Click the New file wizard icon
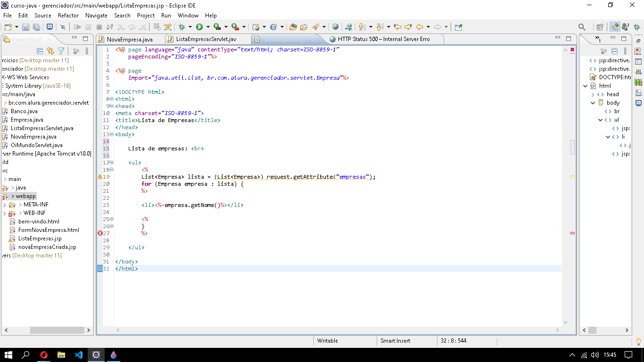This screenshot has height=362, width=644. point(8,27)
